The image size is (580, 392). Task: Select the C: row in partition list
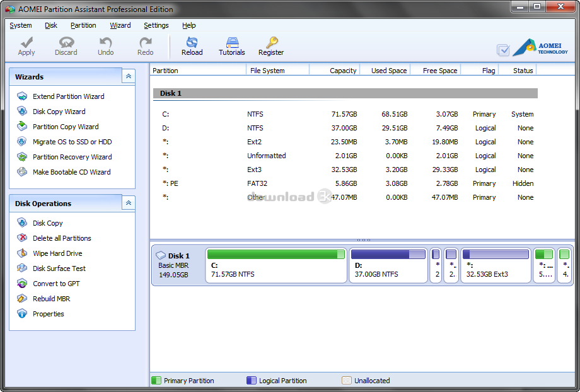click(345, 114)
